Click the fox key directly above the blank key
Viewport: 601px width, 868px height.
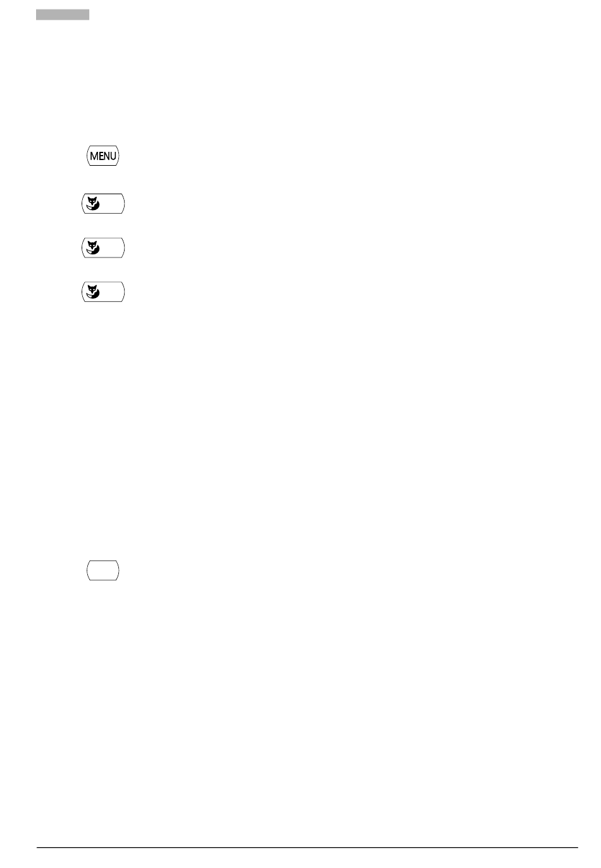[103, 292]
